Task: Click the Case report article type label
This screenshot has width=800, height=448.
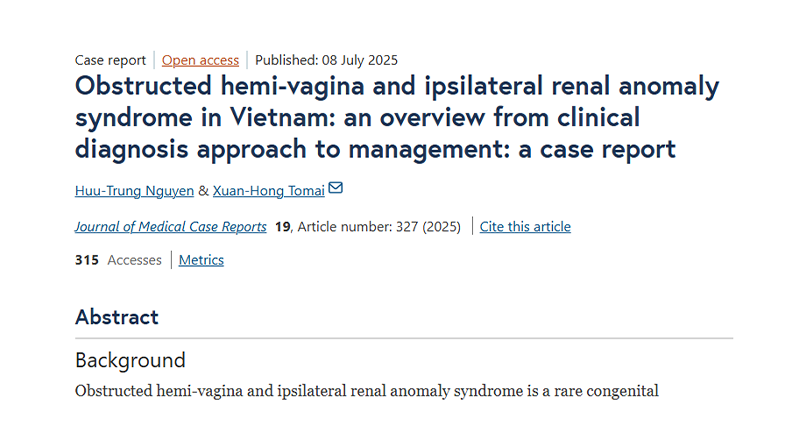Action: (x=110, y=60)
